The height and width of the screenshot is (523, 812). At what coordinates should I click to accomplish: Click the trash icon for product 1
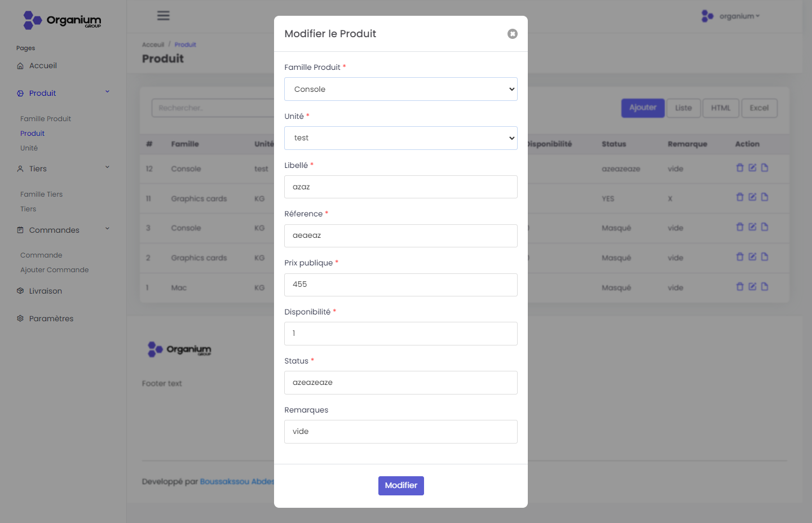tap(740, 287)
